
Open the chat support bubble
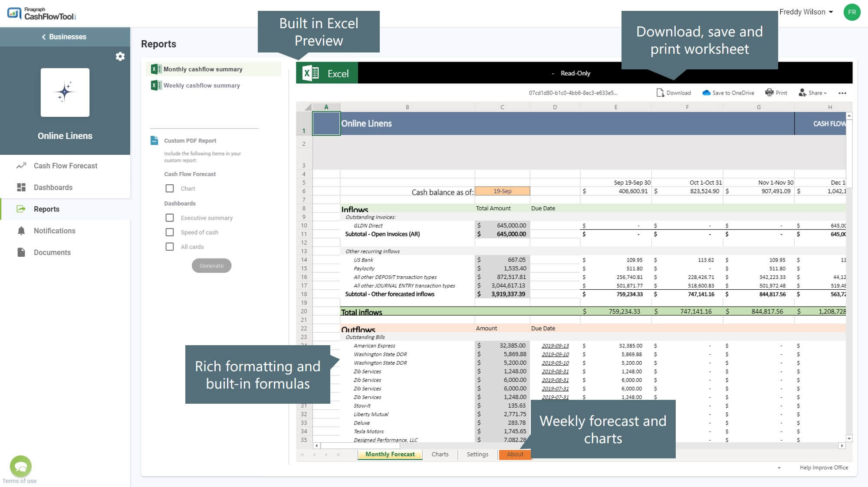(21, 466)
